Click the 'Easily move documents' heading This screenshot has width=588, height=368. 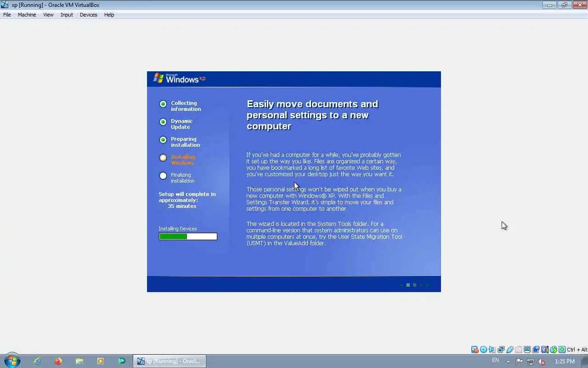click(312, 115)
